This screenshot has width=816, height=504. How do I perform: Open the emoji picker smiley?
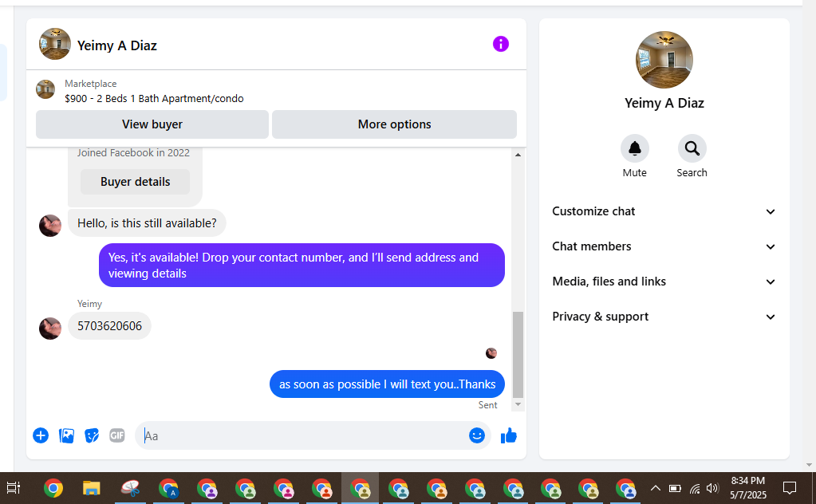point(477,435)
